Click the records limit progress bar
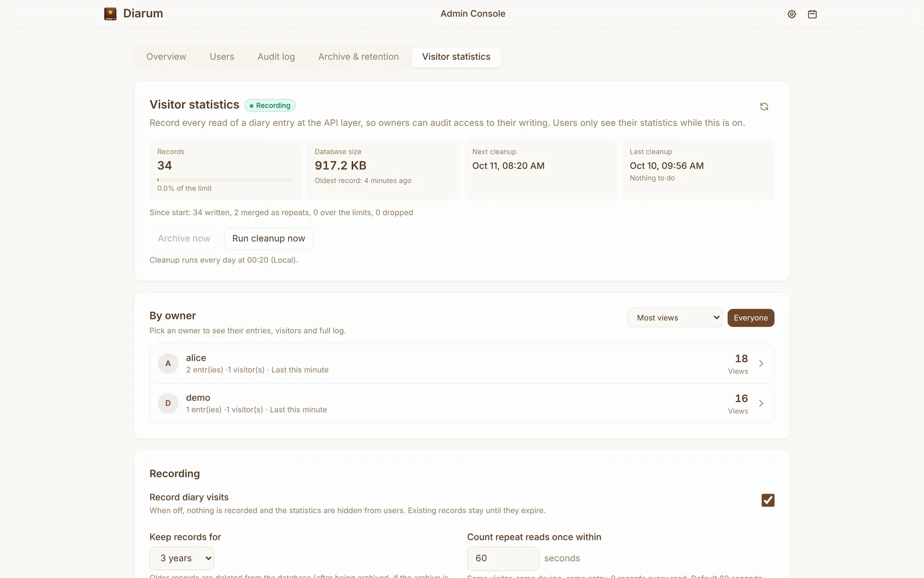This screenshot has height=578, width=924. [x=226, y=180]
